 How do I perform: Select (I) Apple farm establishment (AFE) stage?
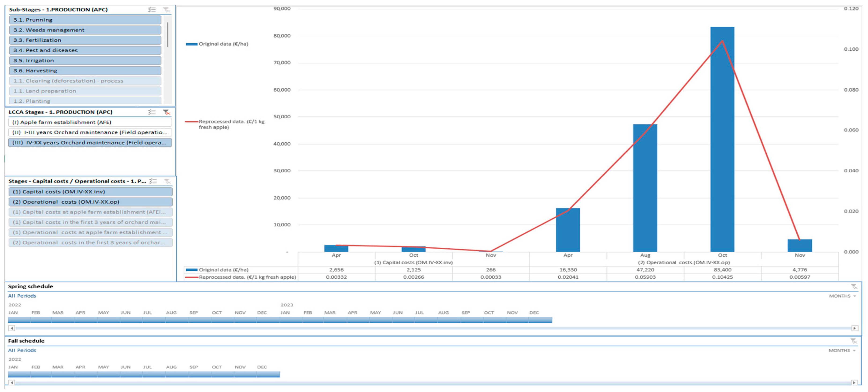point(90,122)
